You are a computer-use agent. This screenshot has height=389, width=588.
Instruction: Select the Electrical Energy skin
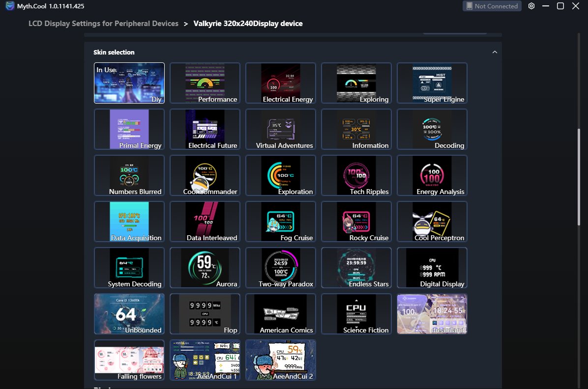click(281, 83)
